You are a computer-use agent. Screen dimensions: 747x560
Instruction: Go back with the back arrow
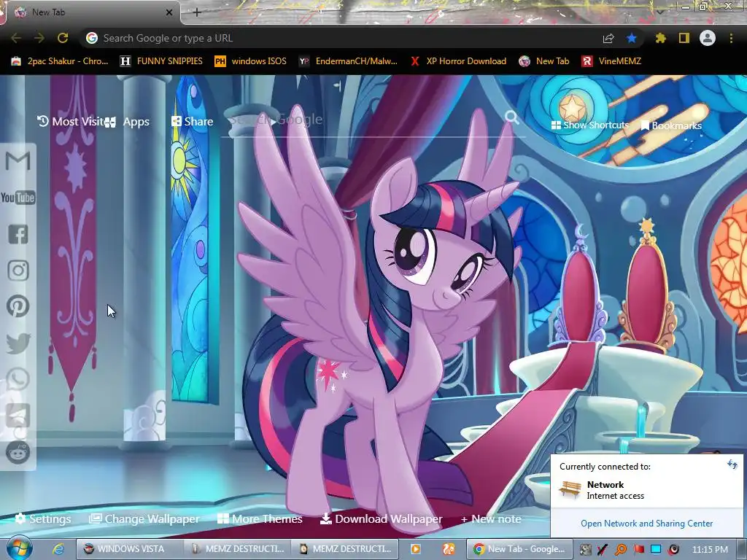16,38
